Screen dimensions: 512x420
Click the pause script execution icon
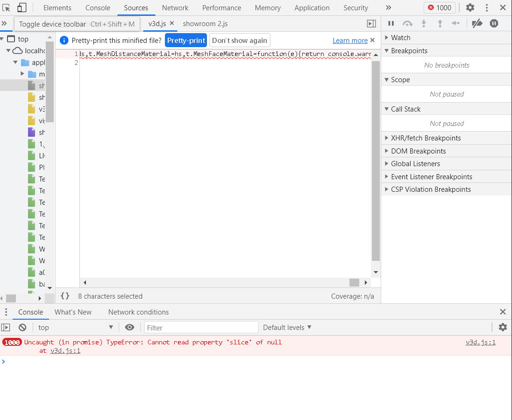[x=391, y=23]
